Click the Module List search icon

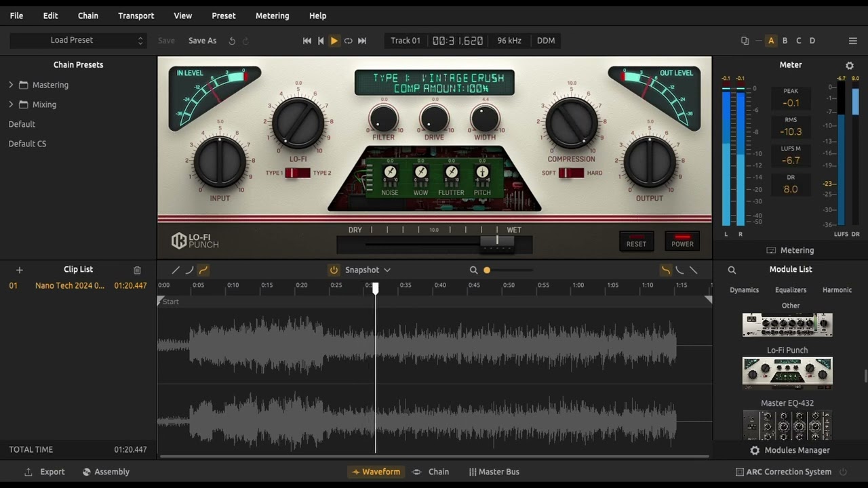(732, 270)
